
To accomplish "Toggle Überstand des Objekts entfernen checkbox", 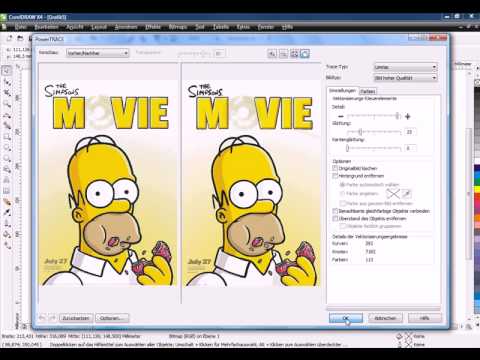I will pyautogui.click(x=335, y=219).
